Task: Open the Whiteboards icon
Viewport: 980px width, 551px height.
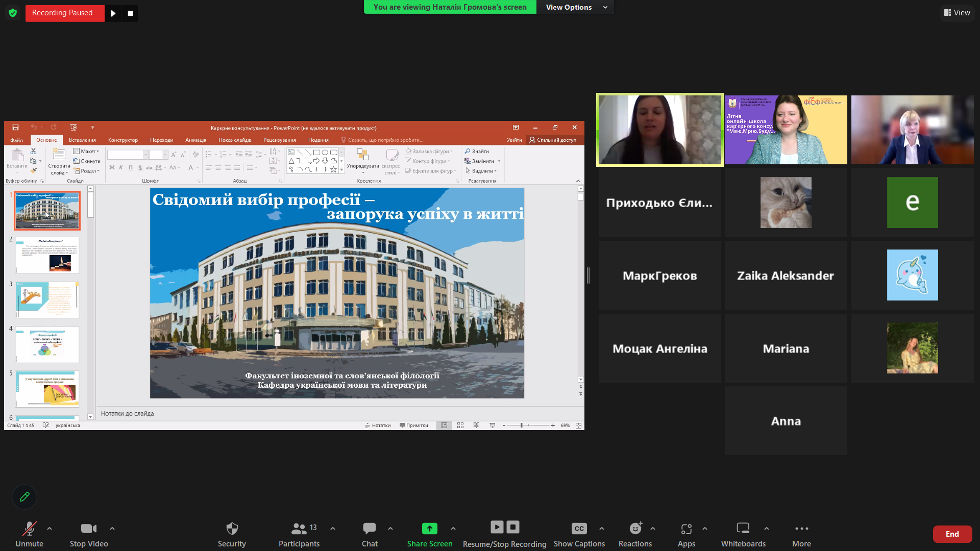Action: point(743,529)
